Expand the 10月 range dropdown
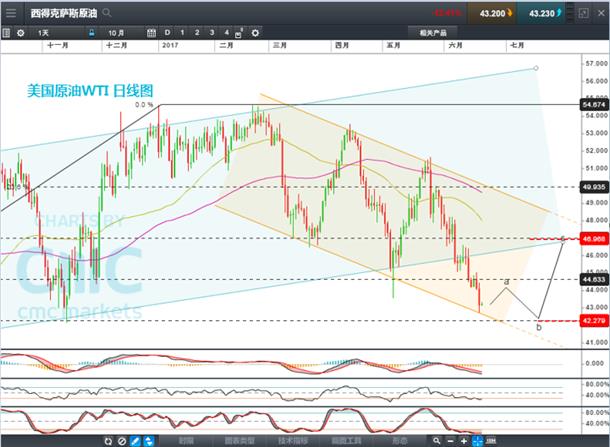This screenshot has width=610, height=447. (x=122, y=33)
